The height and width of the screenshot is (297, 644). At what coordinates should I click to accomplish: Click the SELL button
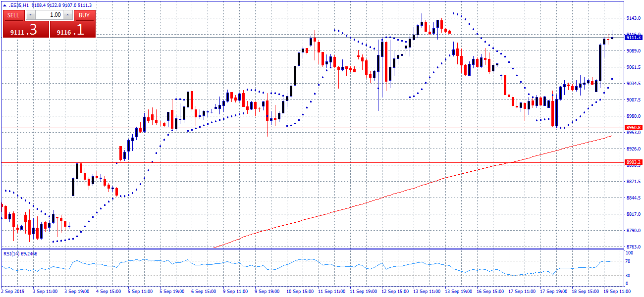click(13, 15)
